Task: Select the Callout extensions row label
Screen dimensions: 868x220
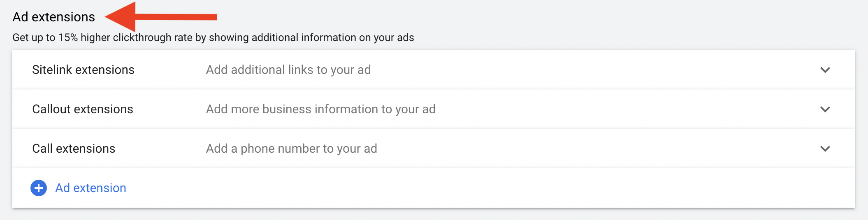Action: 82,109
